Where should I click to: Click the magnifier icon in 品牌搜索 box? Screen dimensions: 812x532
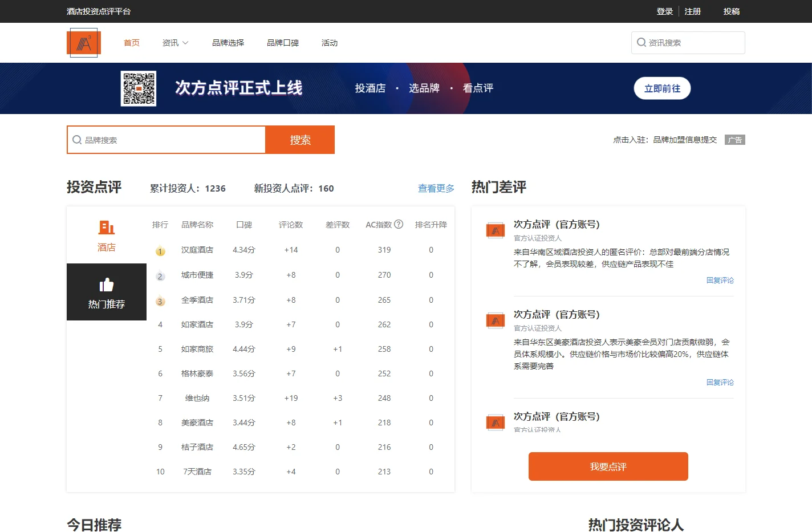coord(77,140)
